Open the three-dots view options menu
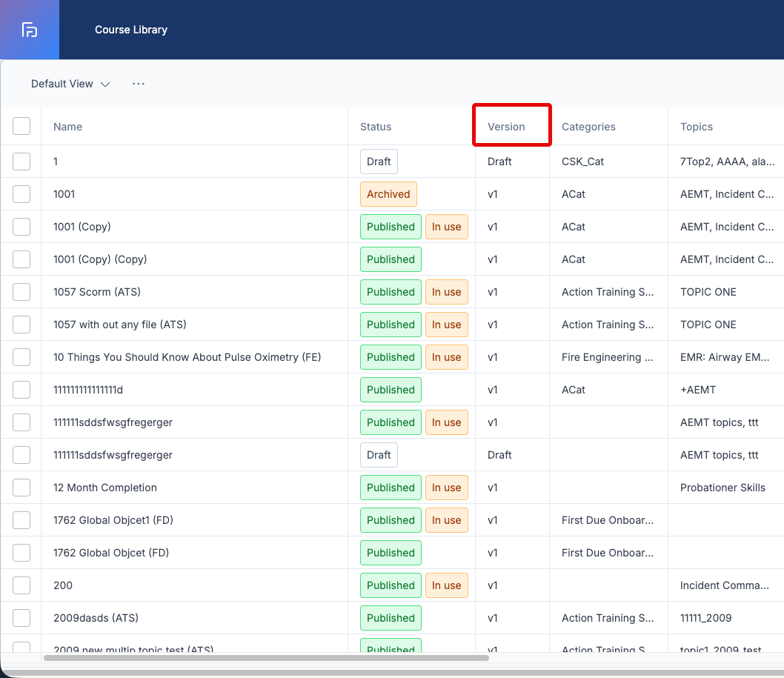This screenshot has height=678, width=784. [139, 84]
